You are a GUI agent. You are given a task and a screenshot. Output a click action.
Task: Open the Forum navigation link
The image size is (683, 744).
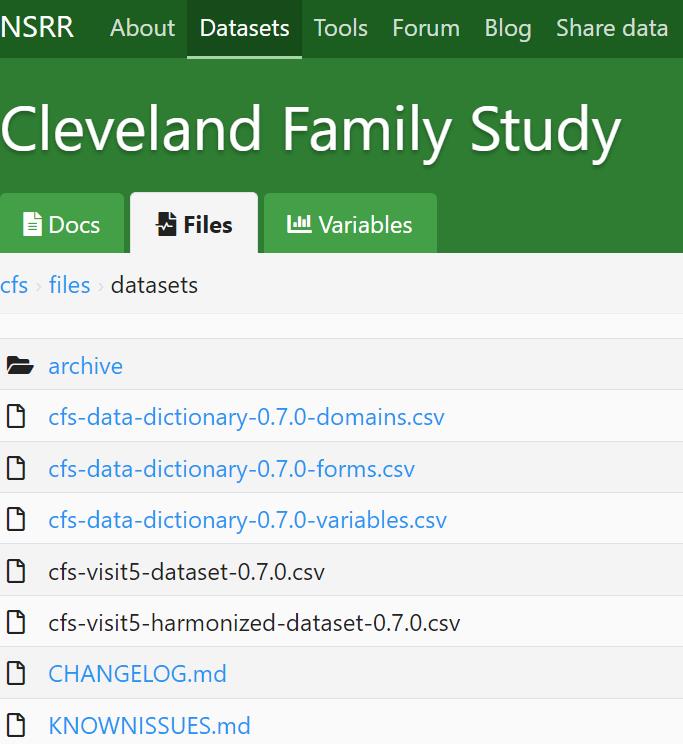(426, 28)
